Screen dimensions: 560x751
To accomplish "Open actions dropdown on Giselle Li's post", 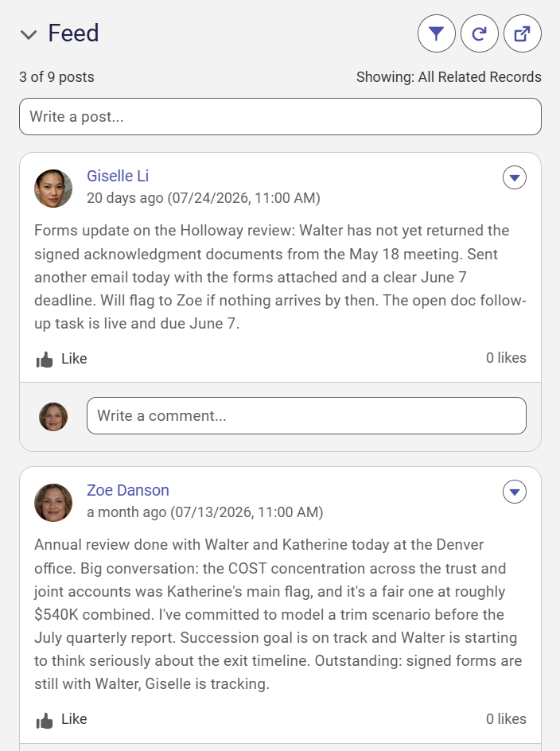I will coord(515,177).
